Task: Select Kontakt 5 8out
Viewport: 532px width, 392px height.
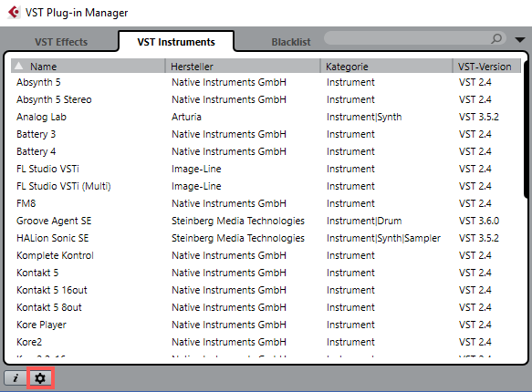Action: point(266,307)
